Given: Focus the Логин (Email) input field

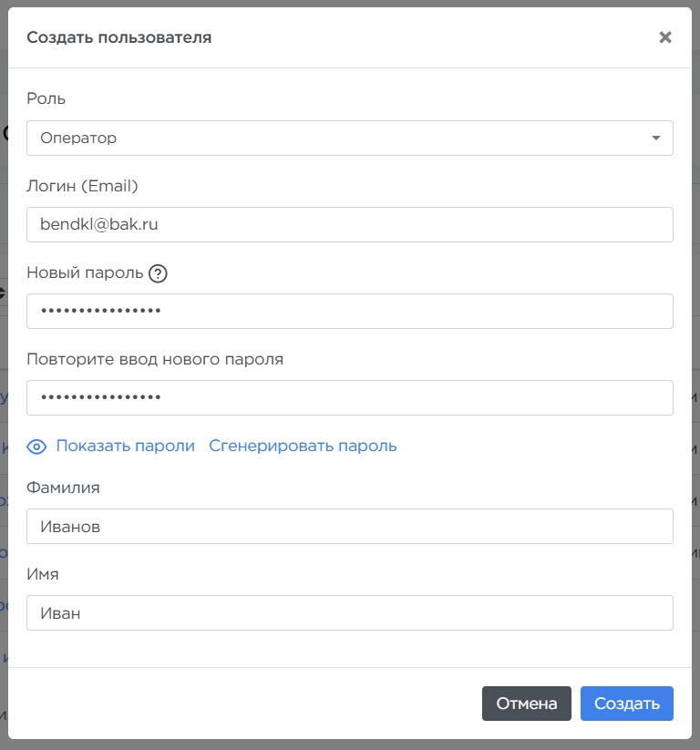Looking at the screenshot, I should point(349,224).
